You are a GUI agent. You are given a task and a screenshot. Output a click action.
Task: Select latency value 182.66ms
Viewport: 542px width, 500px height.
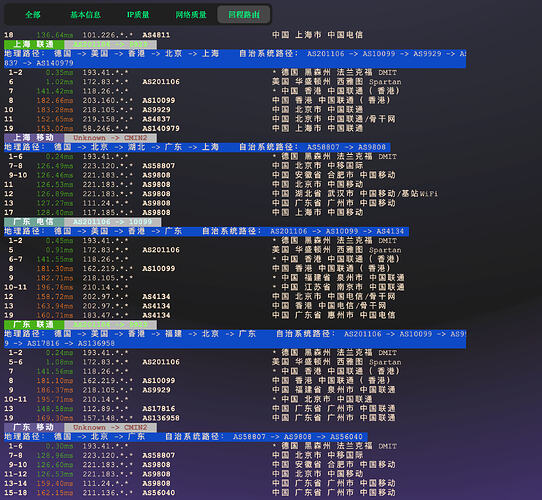tap(55, 100)
